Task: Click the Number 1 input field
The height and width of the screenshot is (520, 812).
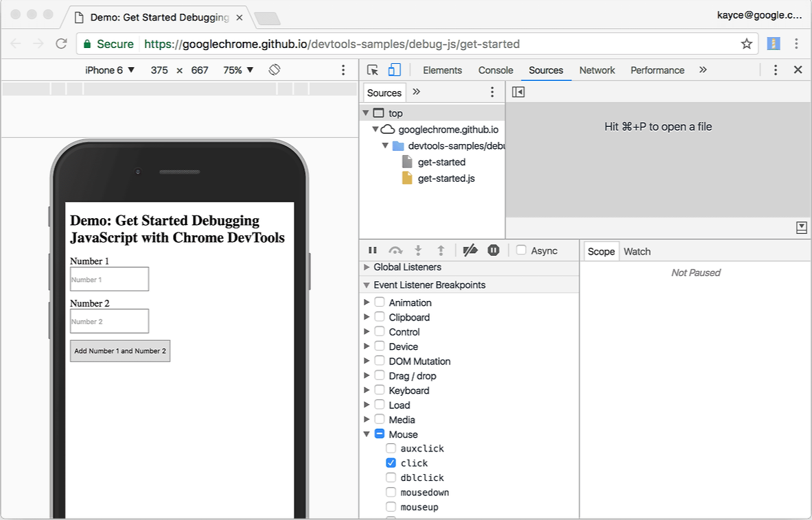Action: tap(109, 279)
